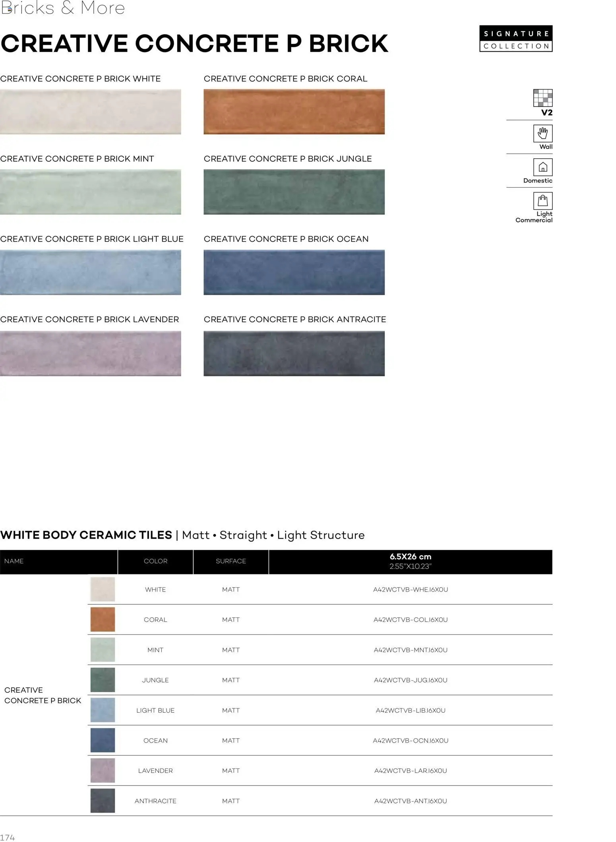The height and width of the screenshot is (842, 616).
Task: Click the White color swatch in table
Action: click(x=103, y=590)
